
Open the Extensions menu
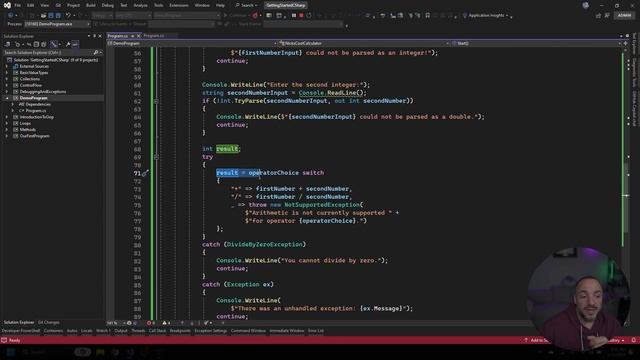pos(179,5)
